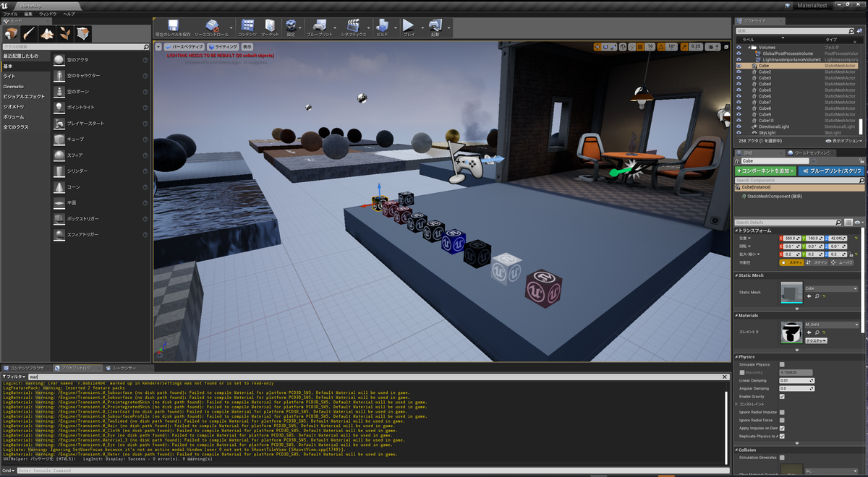This screenshot has width=868, height=477.
Task: Collapse the Volumes folder in the outliner
Action: point(750,47)
